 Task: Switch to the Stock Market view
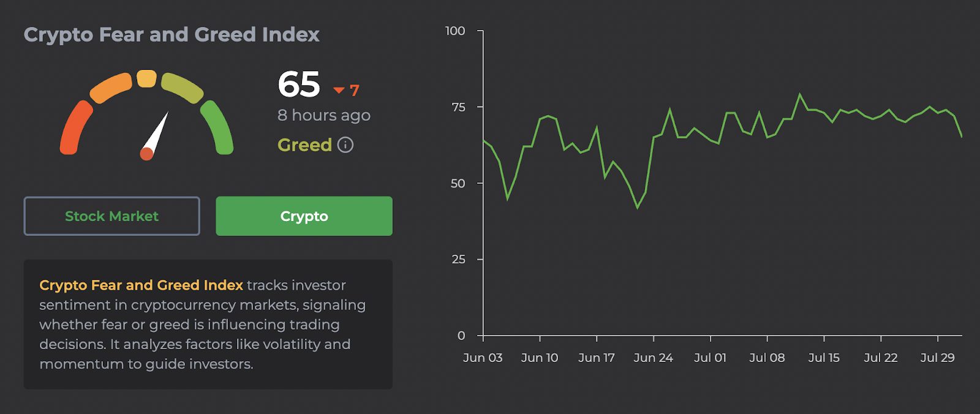click(111, 216)
